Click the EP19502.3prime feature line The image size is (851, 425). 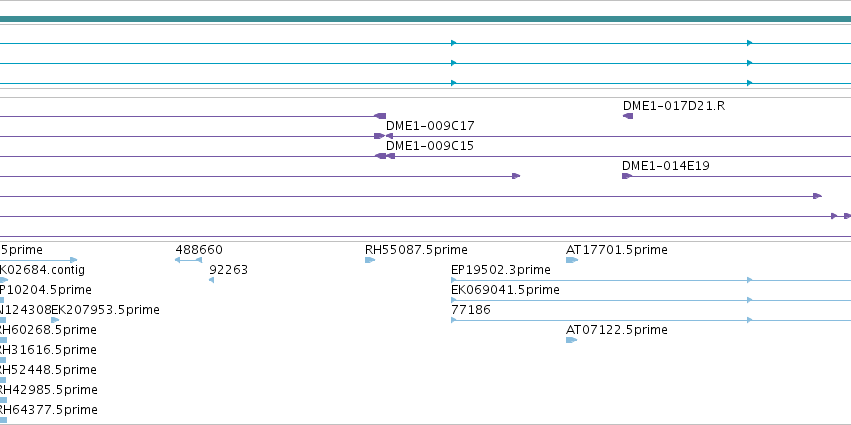[x=651, y=280]
